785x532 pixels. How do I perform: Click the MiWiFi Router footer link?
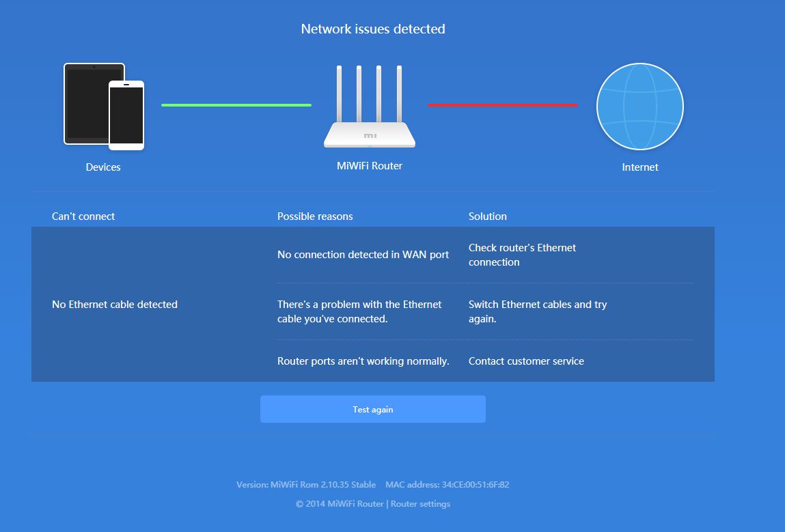(x=355, y=503)
